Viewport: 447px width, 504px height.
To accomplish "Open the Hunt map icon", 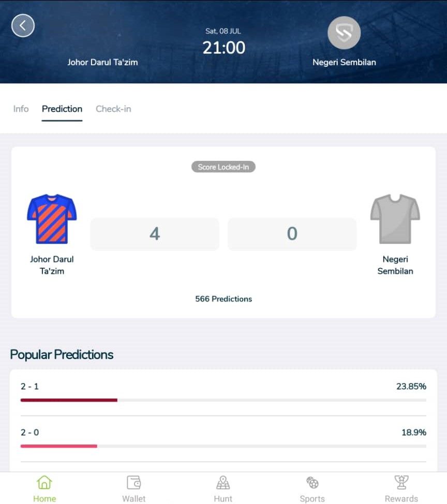I will (223, 482).
